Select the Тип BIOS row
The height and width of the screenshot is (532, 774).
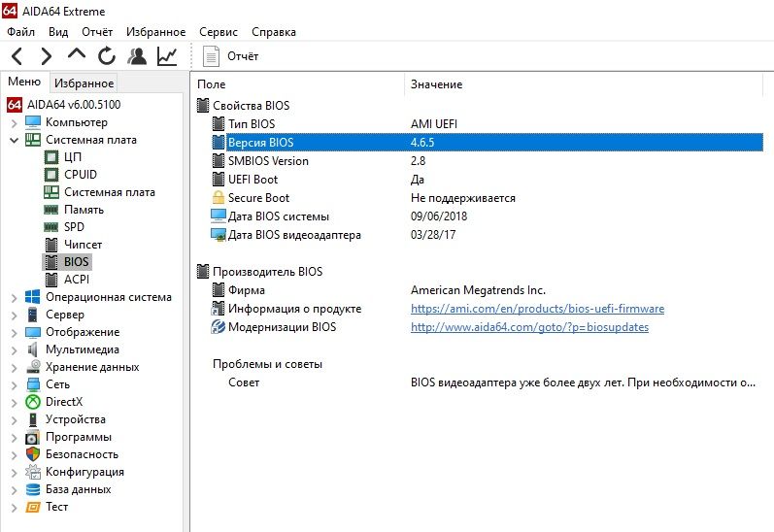coord(488,124)
